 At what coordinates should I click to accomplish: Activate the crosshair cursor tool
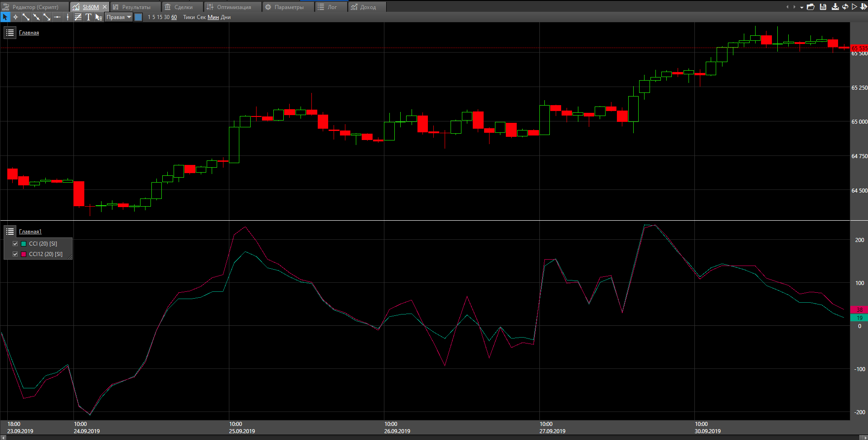pyautogui.click(x=15, y=17)
